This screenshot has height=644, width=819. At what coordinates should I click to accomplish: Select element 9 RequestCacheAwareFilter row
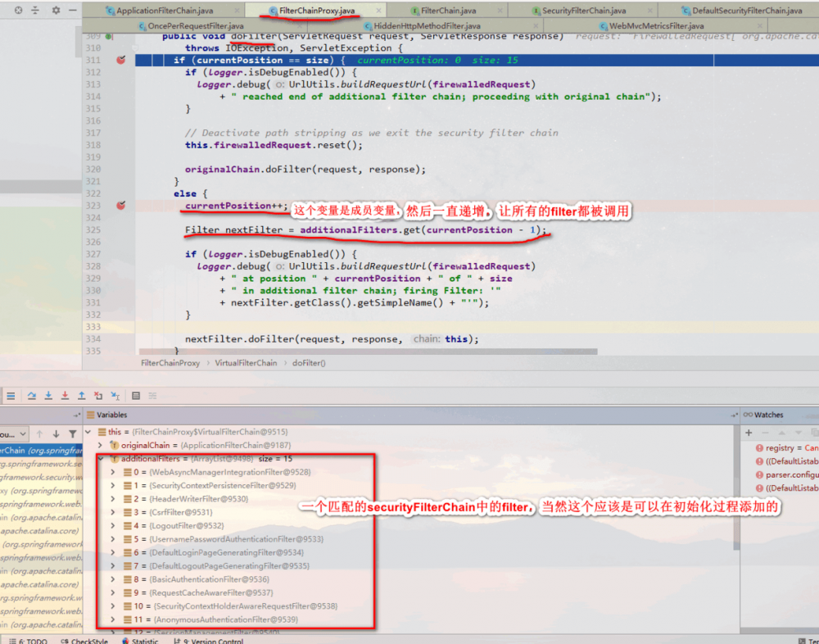[198, 592]
